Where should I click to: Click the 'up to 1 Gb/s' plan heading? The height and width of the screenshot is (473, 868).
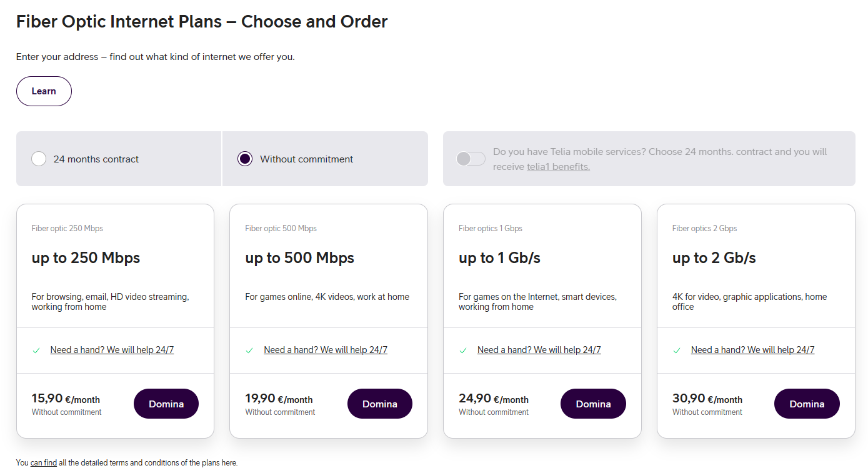point(499,257)
